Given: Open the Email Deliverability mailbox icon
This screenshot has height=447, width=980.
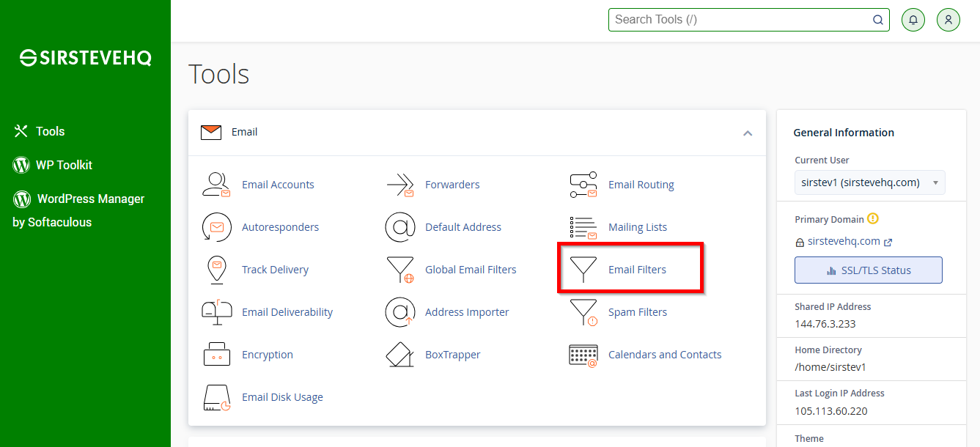Looking at the screenshot, I should 216,312.
